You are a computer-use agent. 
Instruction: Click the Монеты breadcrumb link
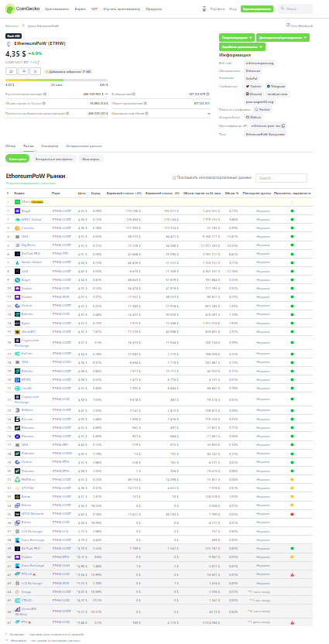pyautogui.click(x=12, y=26)
